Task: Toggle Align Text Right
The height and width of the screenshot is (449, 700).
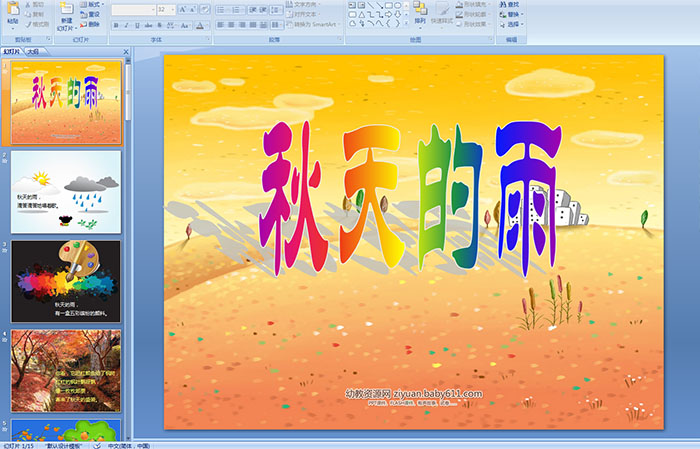Action: pos(242,25)
